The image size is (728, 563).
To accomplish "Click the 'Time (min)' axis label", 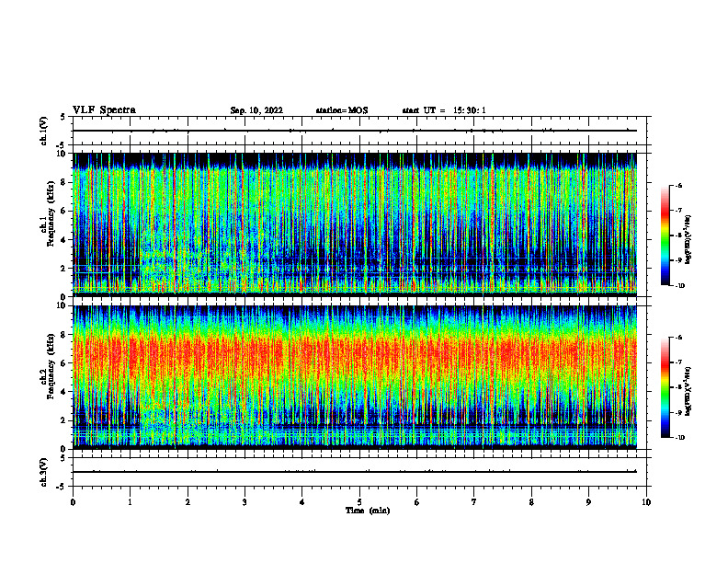I will (x=368, y=511).
